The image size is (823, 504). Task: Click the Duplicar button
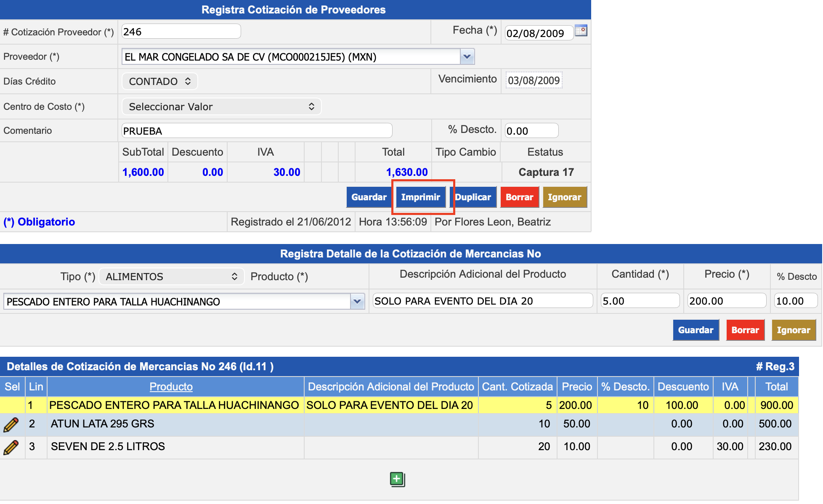473,197
